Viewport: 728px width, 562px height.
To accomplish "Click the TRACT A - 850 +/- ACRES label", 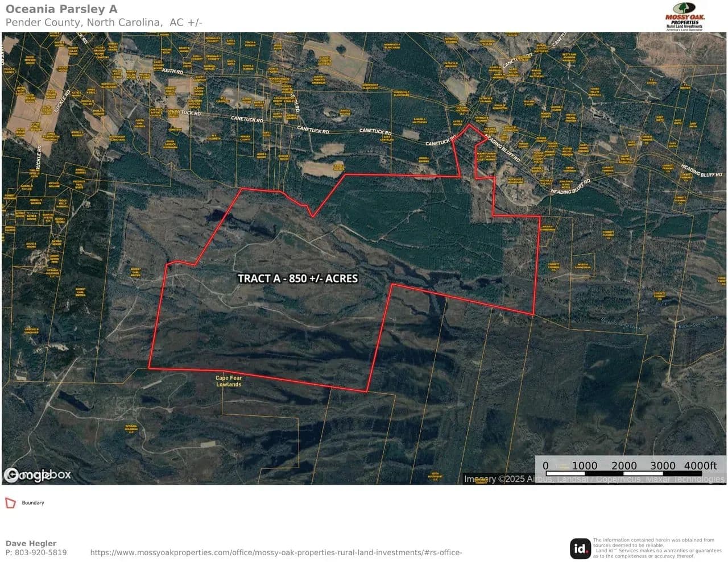I will click(x=297, y=278).
